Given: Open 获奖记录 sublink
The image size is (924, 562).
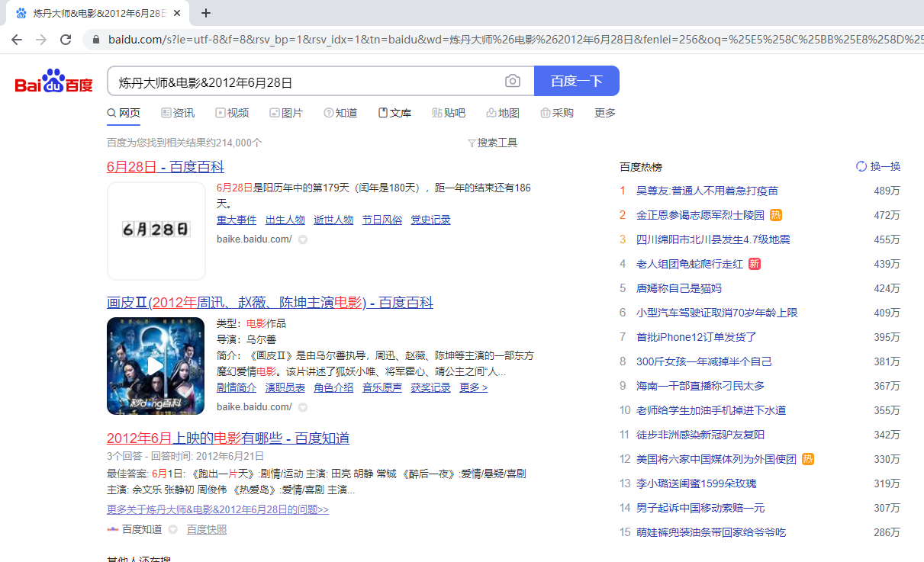Looking at the screenshot, I should 431,387.
